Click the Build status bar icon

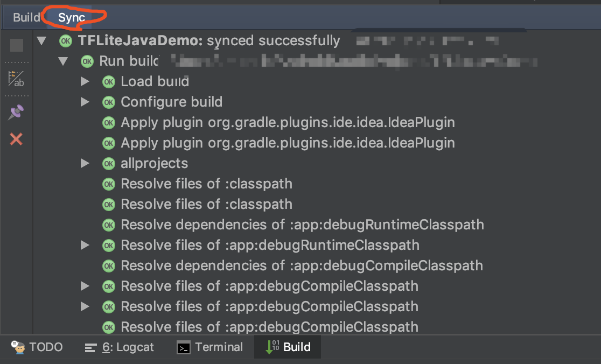coord(288,347)
